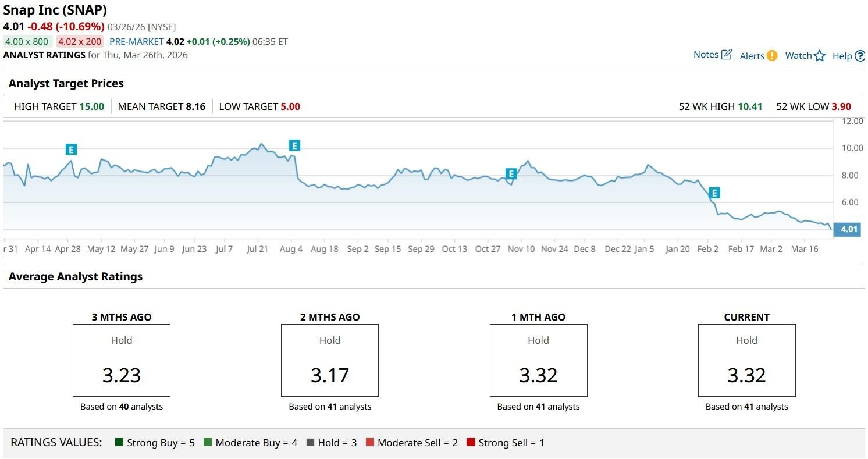Open the Notes pencil icon
868x459 pixels.
pos(727,55)
